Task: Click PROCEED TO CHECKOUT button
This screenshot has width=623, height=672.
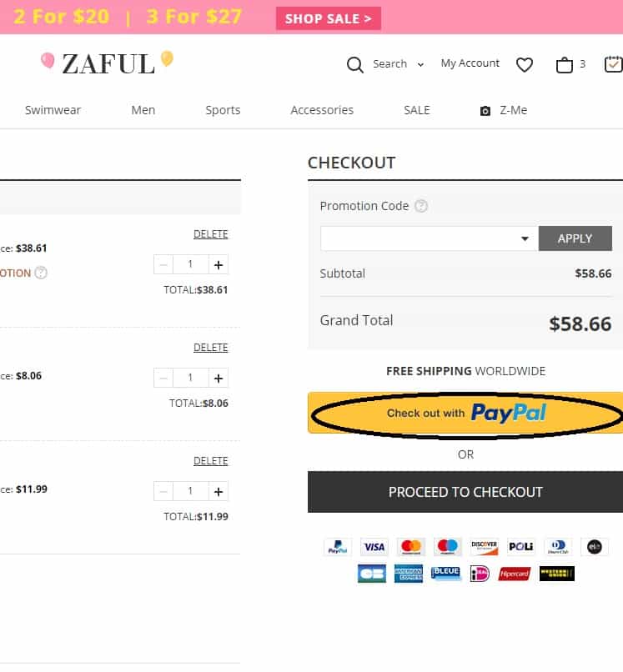Action: 465,492
